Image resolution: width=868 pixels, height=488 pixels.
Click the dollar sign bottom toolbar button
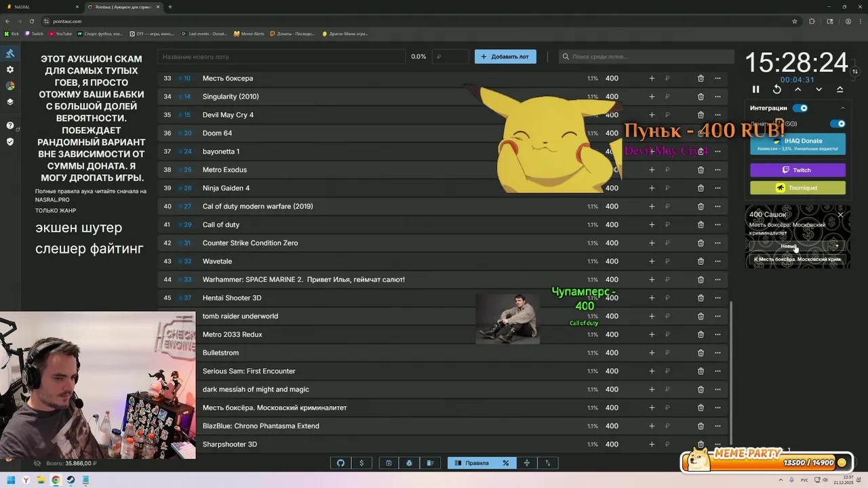[x=361, y=463]
